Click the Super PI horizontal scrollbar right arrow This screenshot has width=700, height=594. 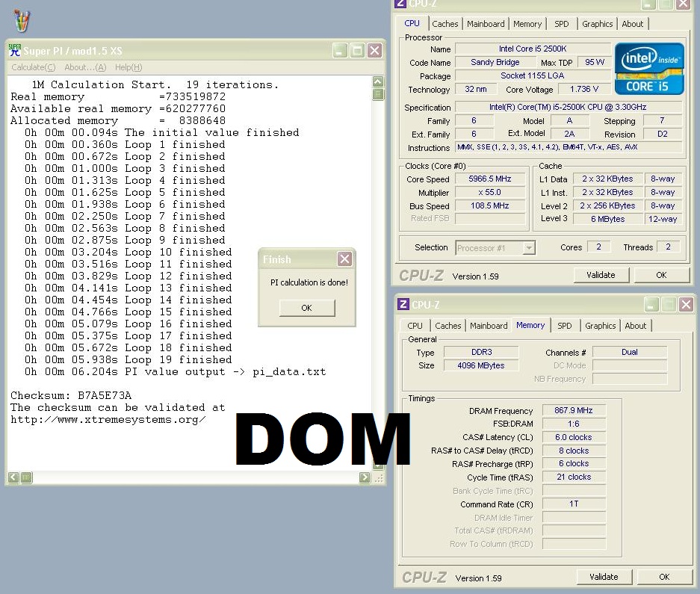[364, 477]
